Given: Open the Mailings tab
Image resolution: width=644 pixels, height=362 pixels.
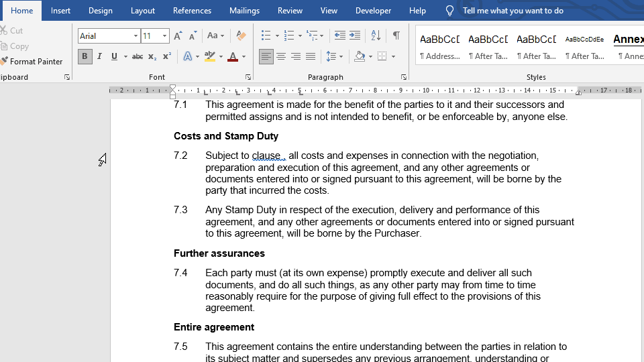Looking at the screenshot, I should [244, 11].
